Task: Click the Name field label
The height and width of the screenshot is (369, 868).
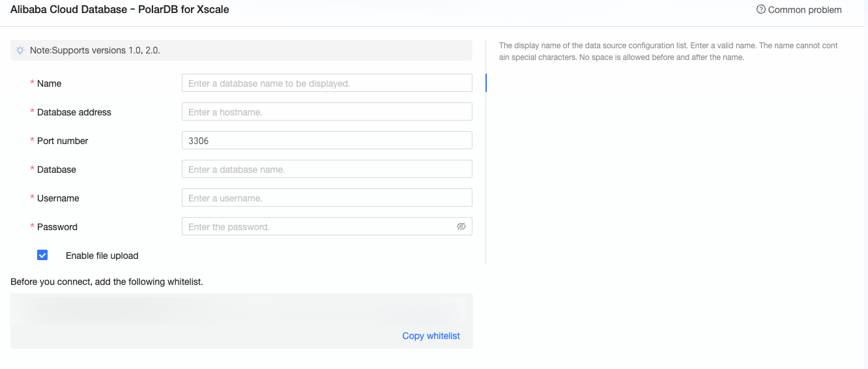Action: click(49, 83)
